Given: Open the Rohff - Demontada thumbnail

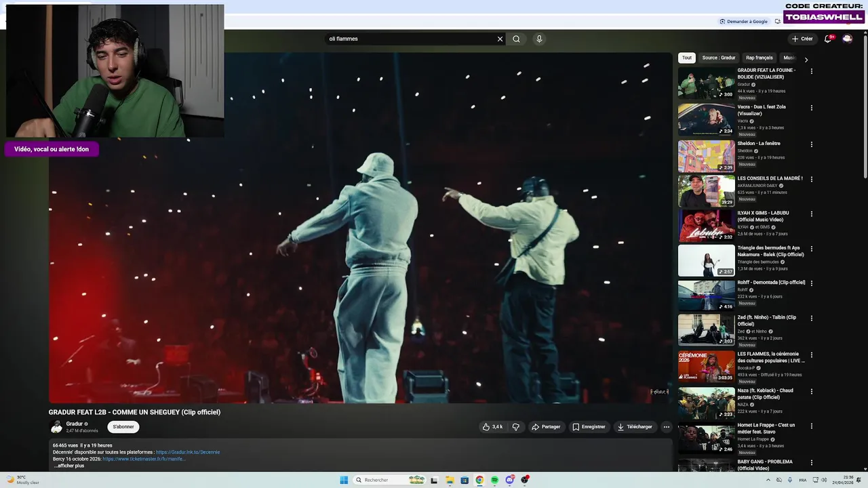Looking at the screenshot, I should 707,295.
